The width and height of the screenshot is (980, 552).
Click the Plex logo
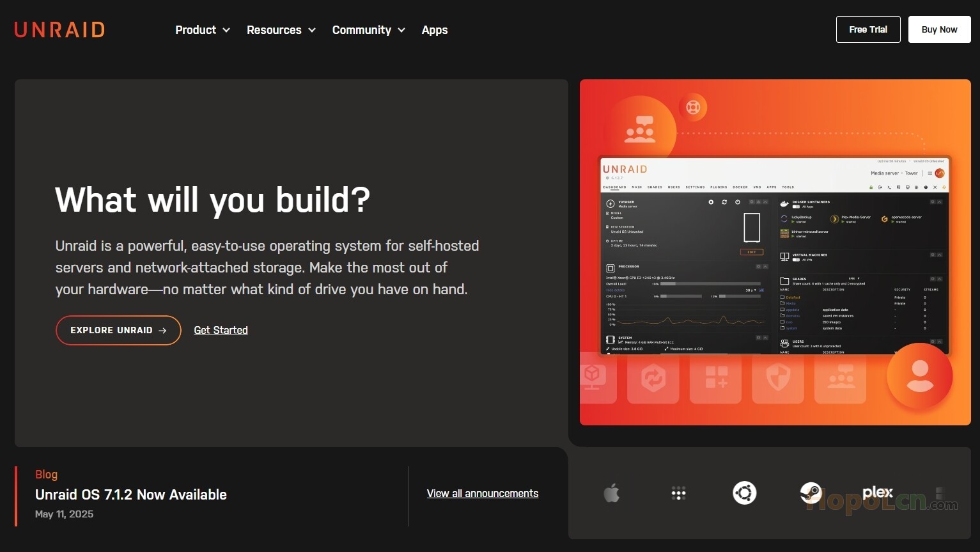coord(877,493)
